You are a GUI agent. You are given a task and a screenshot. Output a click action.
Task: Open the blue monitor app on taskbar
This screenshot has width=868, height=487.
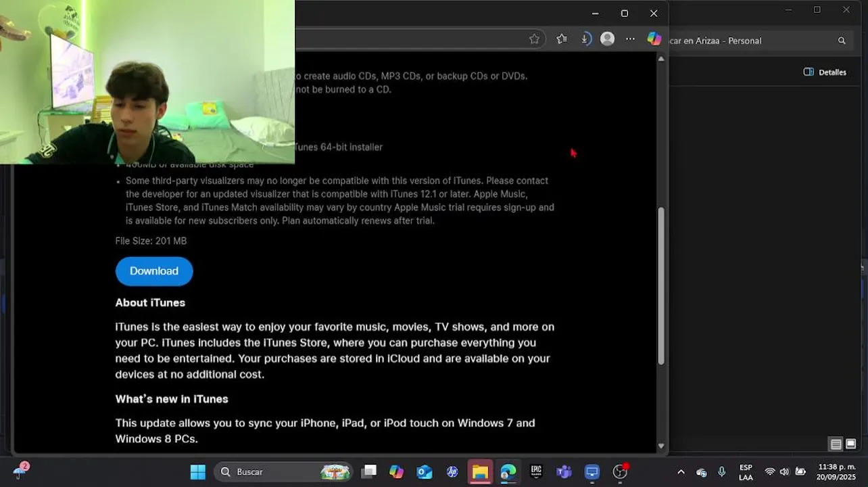point(592,471)
